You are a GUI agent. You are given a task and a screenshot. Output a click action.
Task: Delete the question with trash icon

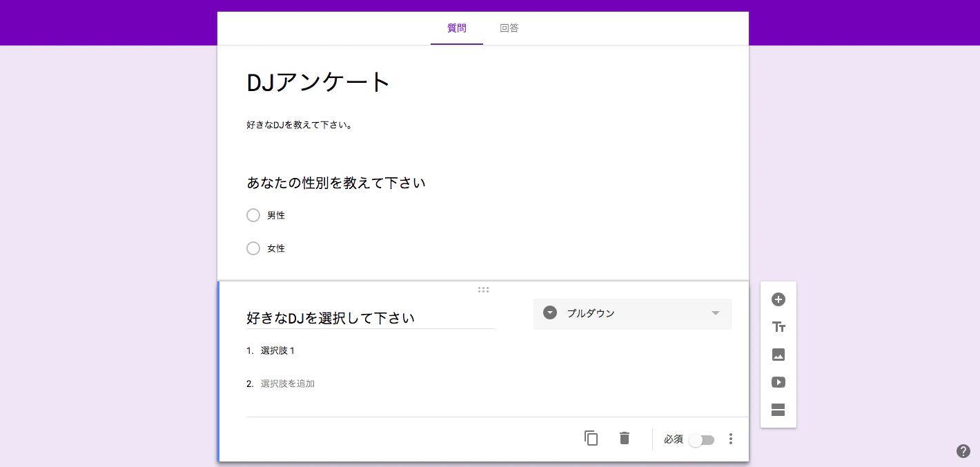pos(625,438)
